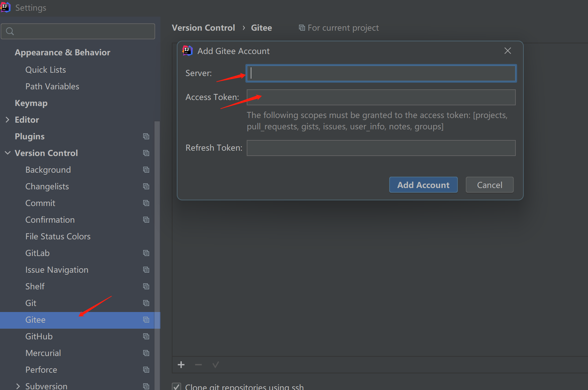
Task: Open the Confirmation settings page
Action: [50, 220]
